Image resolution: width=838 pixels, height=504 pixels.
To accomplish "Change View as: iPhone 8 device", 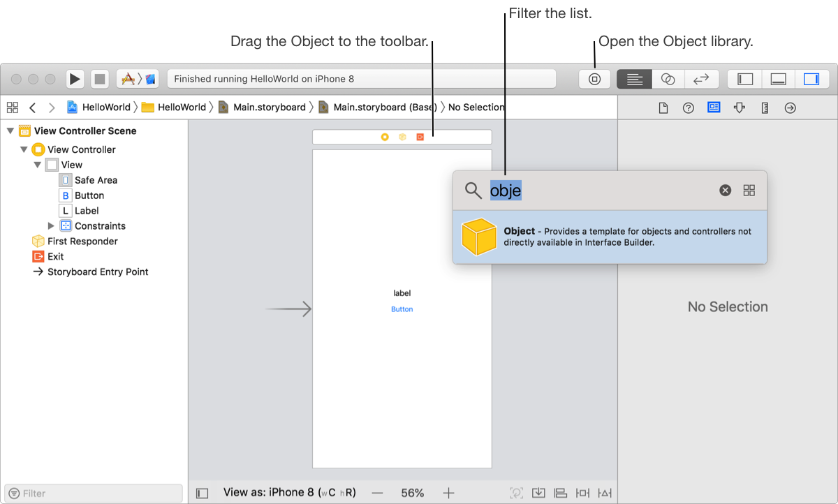I will pyautogui.click(x=290, y=492).
